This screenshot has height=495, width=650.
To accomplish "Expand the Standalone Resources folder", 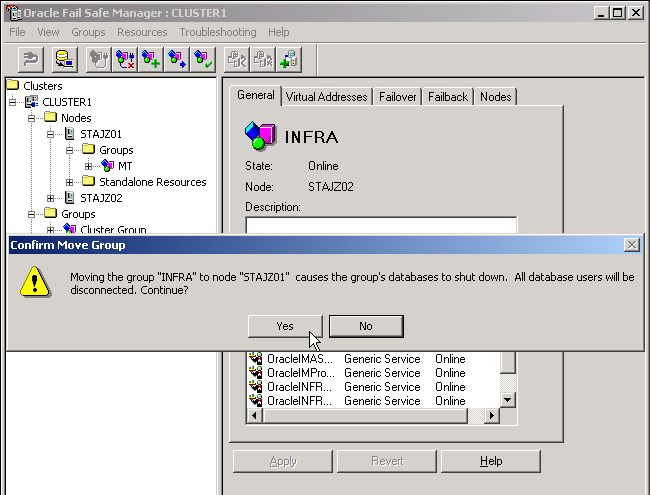I will pos(70,182).
